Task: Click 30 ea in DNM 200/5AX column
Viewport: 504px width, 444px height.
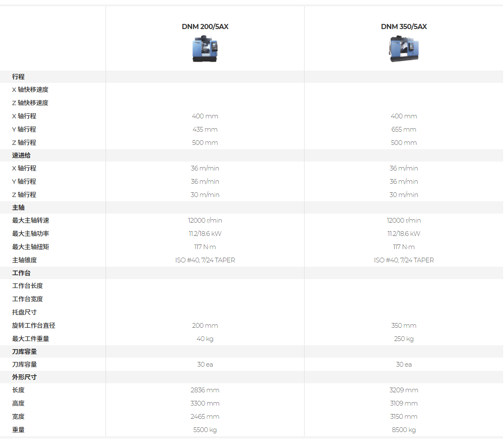Action: point(205,364)
